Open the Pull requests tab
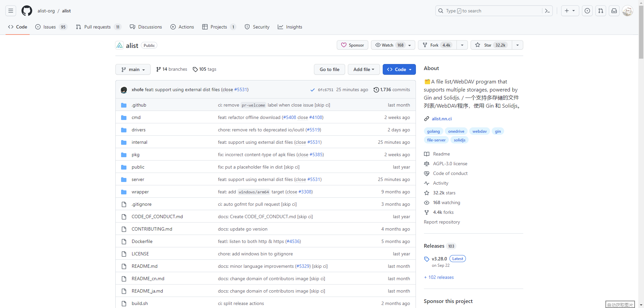644x308 pixels. pos(98,27)
